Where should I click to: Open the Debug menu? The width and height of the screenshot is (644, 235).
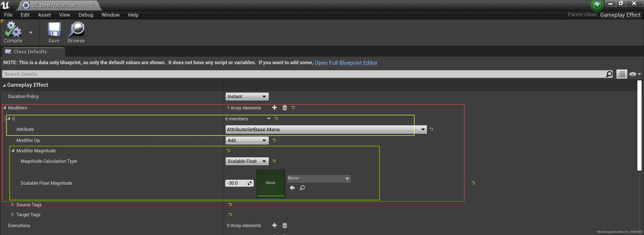pos(86,15)
